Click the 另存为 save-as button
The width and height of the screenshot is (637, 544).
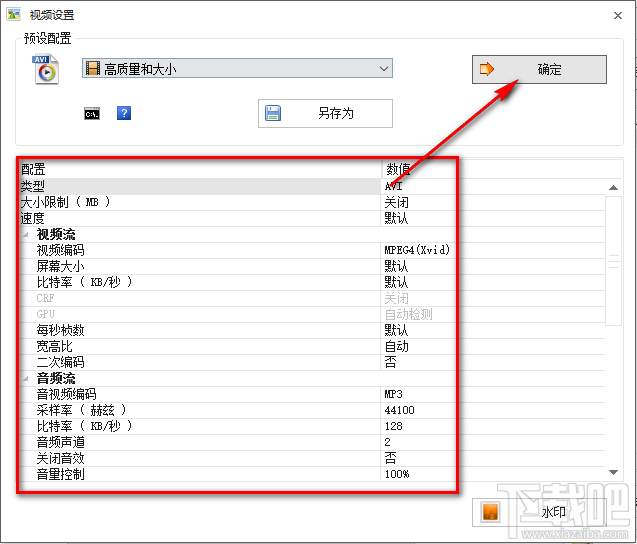pyautogui.click(x=325, y=113)
